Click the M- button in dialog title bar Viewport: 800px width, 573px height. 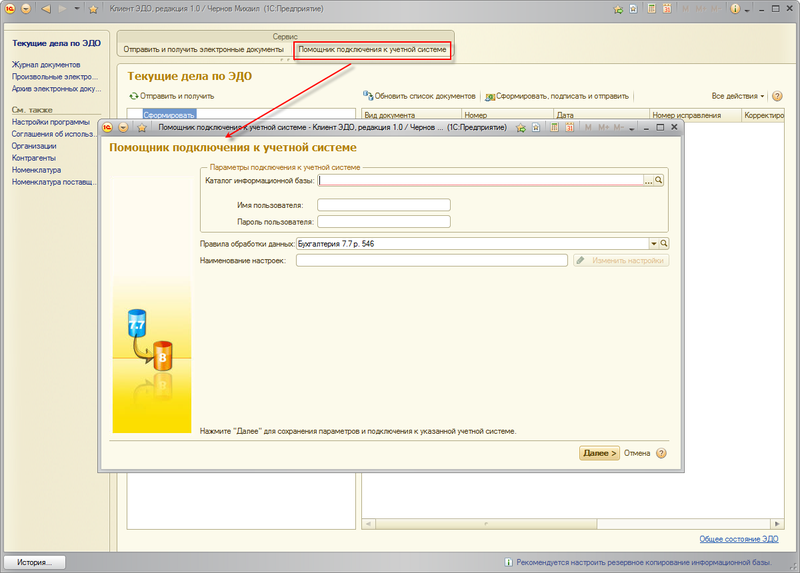(x=618, y=128)
